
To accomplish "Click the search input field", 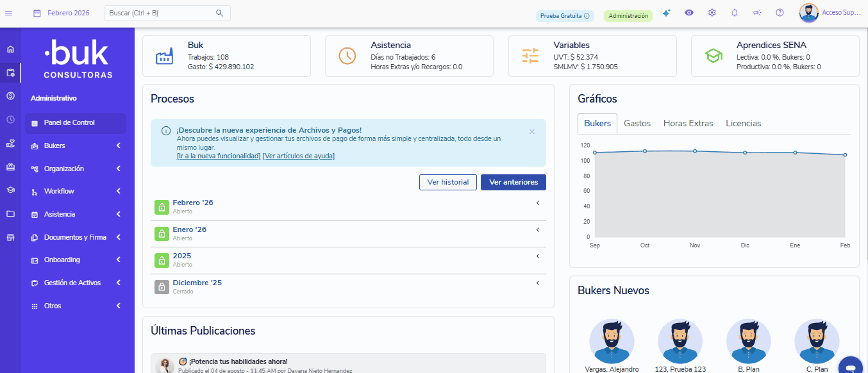I will (160, 13).
